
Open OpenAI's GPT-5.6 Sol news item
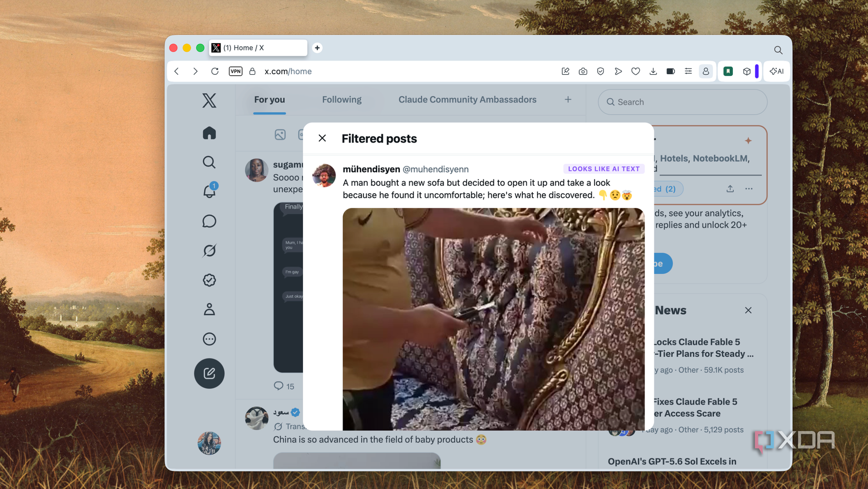pyautogui.click(x=672, y=462)
